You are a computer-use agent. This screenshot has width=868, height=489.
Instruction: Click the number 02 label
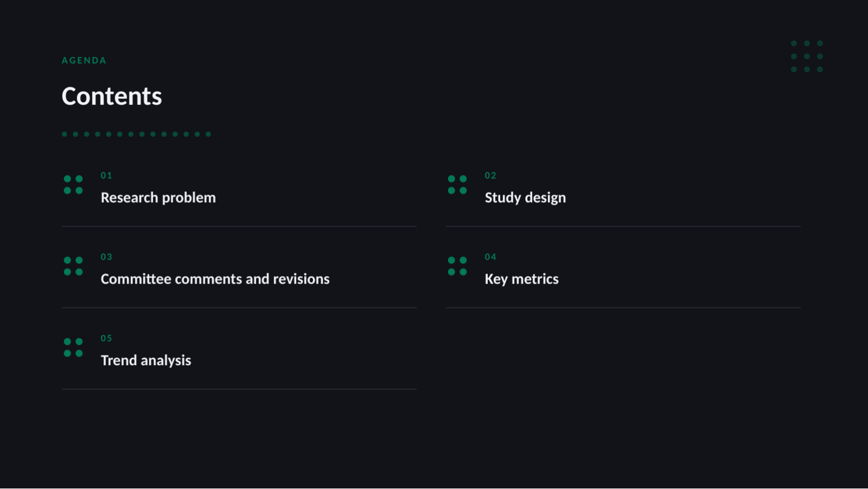tap(490, 175)
